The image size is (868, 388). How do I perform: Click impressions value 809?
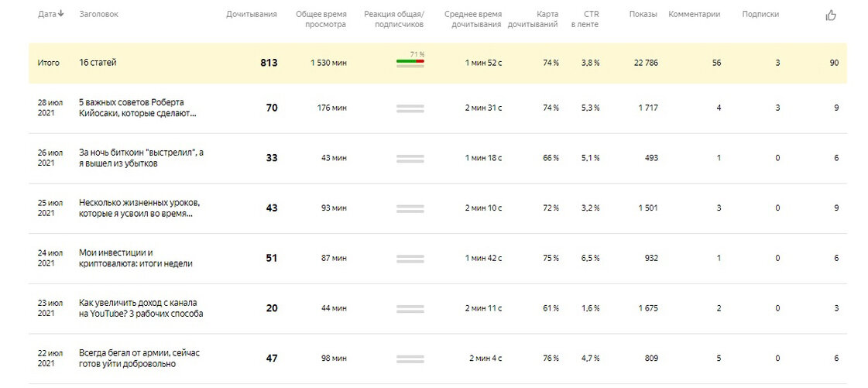coord(651,358)
